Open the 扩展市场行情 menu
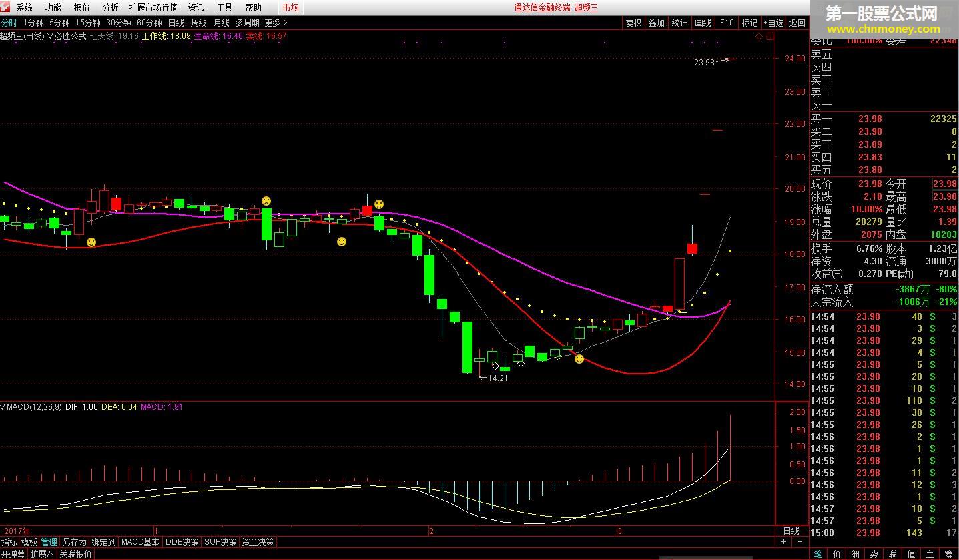Screen dimensions: 959x560 coord(153,7)
